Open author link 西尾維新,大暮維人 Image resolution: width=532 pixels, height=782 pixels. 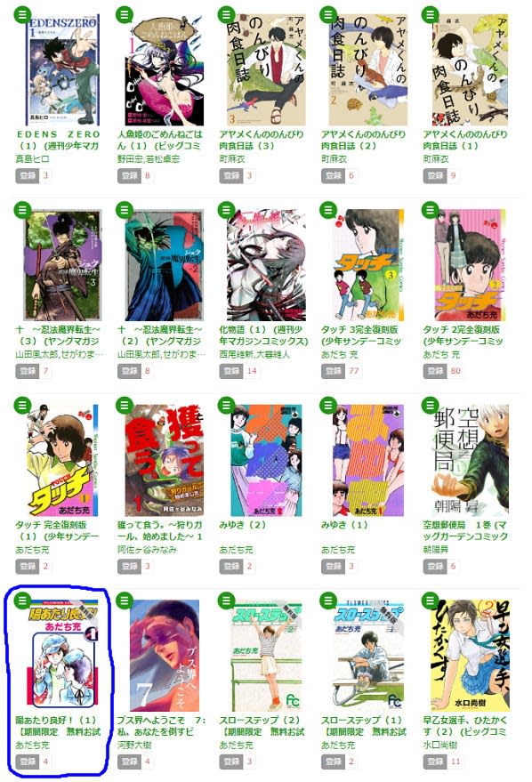pos(254,355)
